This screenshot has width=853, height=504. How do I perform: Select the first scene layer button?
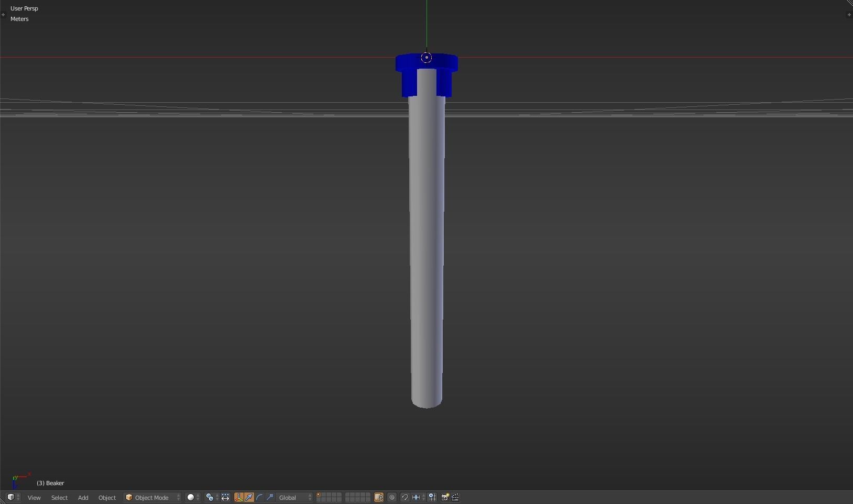click(319, 495)
